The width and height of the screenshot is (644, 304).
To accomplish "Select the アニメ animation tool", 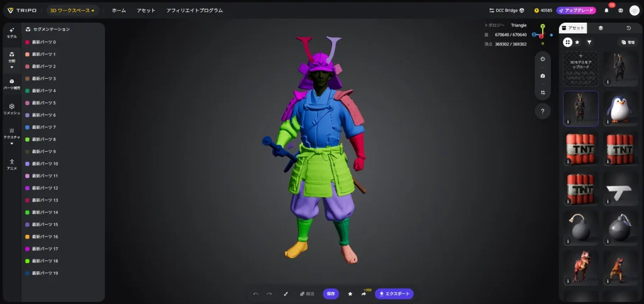I will 11,164.
